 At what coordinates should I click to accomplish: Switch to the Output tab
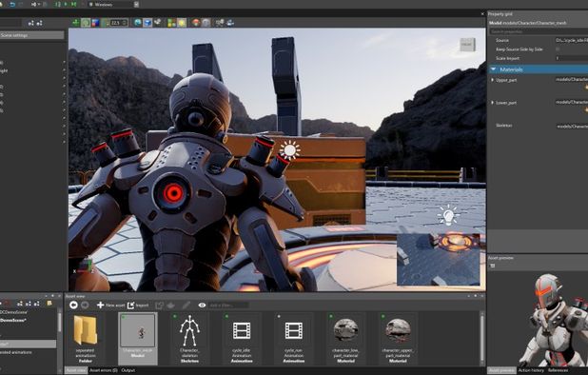pos(127,370)
